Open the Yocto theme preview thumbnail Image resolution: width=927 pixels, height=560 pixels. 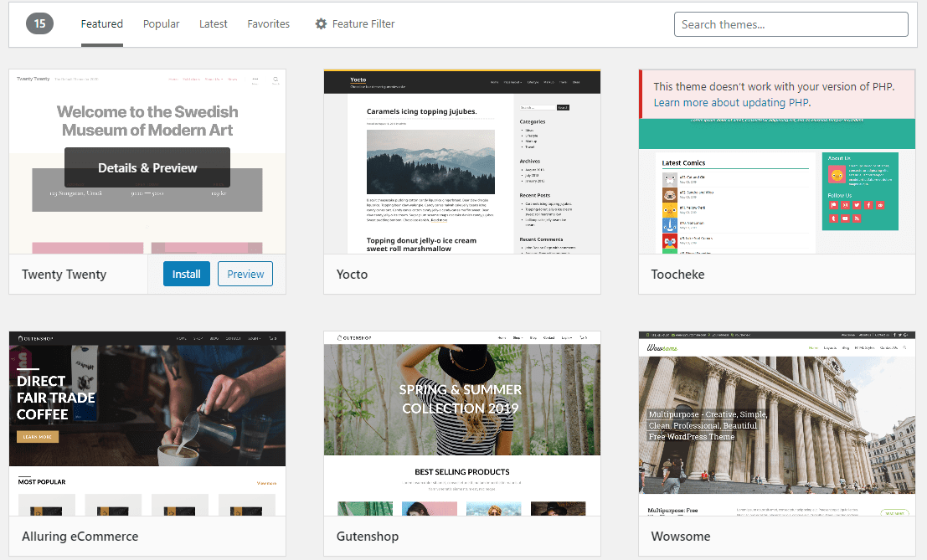[x=461, y=163]
